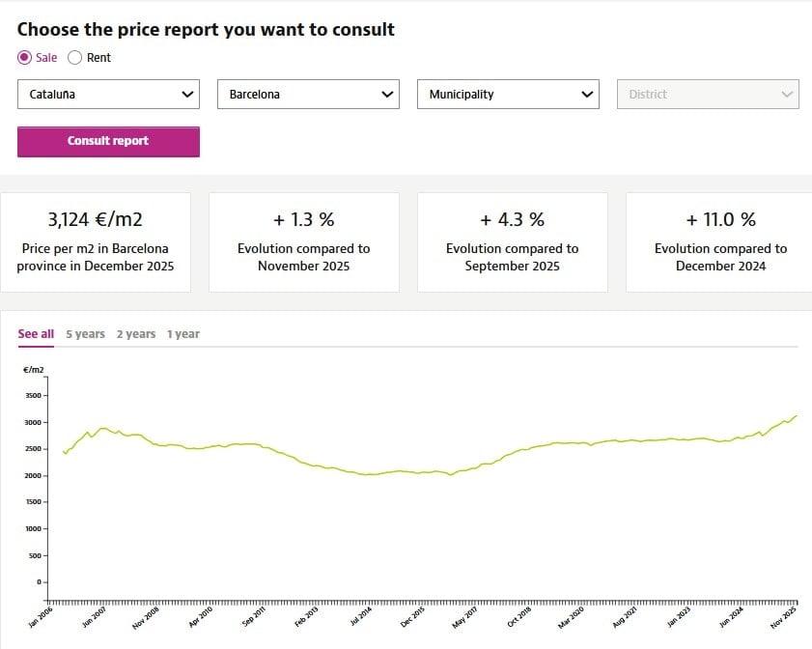
Task: Open the 1 year price trend
Action: (183, 333)
